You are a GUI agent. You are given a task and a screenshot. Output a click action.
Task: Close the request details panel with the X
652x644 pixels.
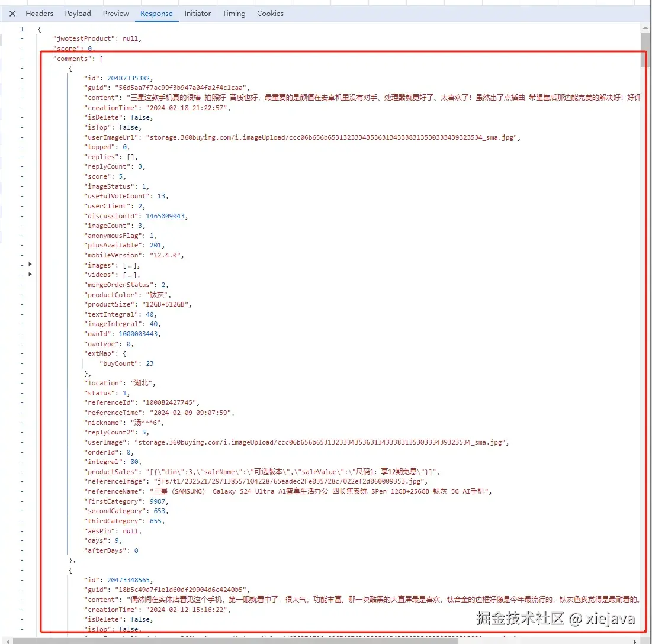pos(12,13)
